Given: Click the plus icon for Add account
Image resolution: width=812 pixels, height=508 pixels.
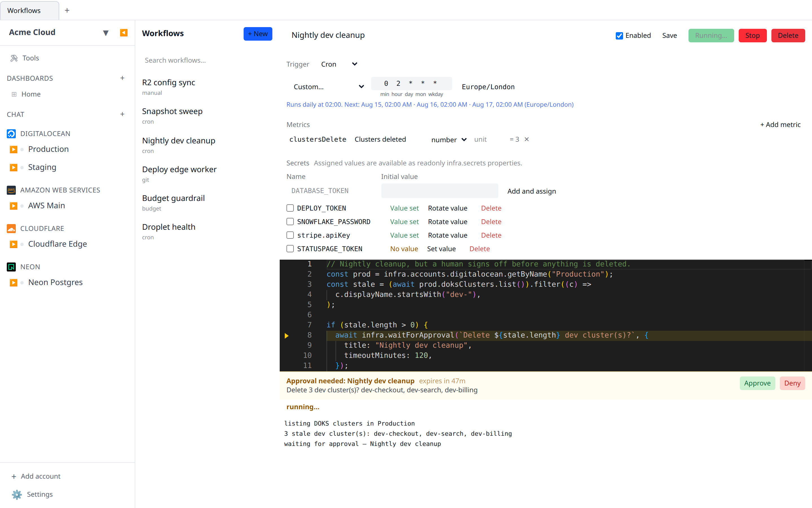Looking at the screenshot, I should point(14,476).
